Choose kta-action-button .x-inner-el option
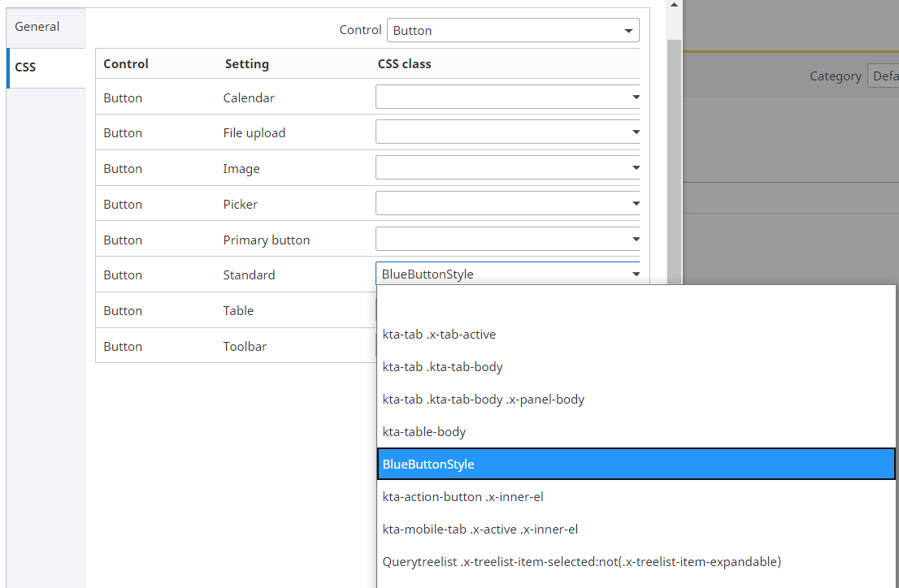This screenshot has width=899, height=588. click(463, 497)
